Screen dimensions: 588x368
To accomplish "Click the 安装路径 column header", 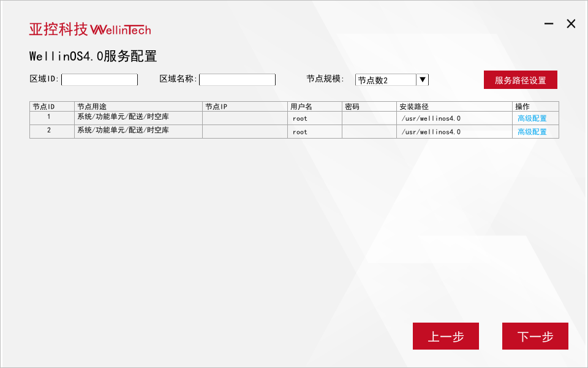I will (454, 106).
